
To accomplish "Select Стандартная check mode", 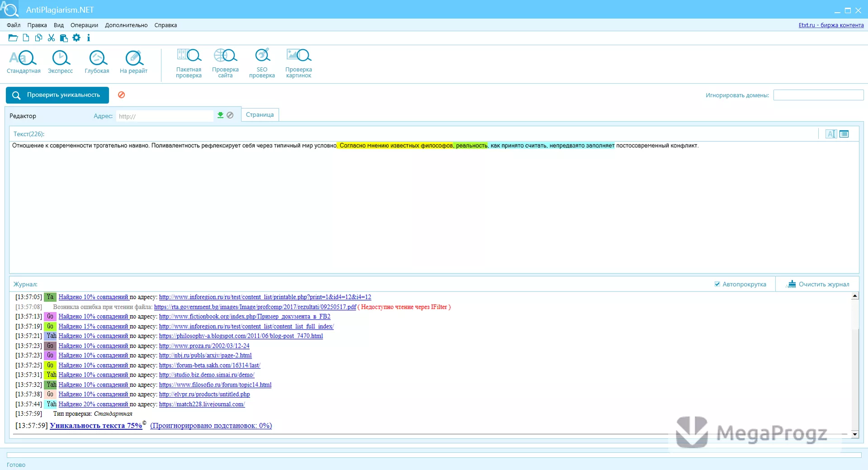I will pyautogui.click(x=24, y=62).
